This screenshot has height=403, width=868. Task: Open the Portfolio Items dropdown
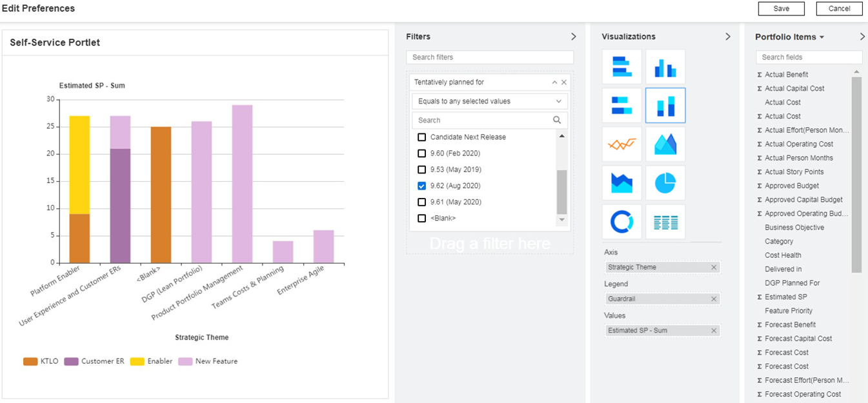tap(822, 37)
